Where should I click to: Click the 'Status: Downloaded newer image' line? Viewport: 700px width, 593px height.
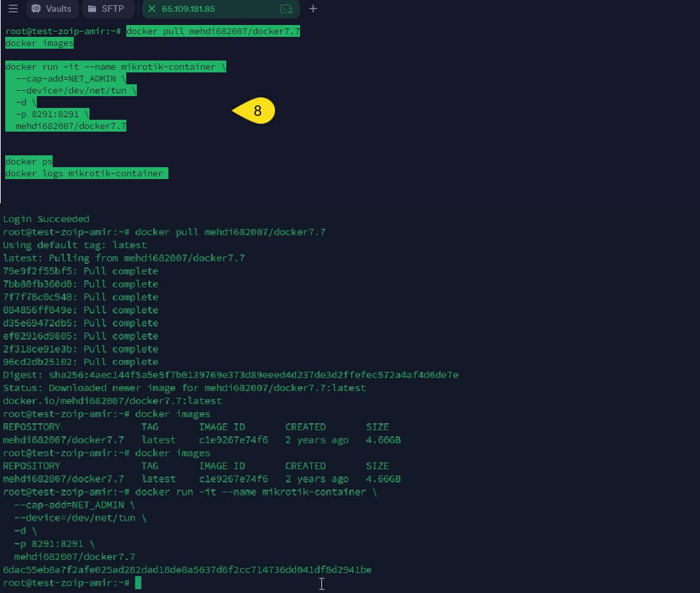pos(184,388)
